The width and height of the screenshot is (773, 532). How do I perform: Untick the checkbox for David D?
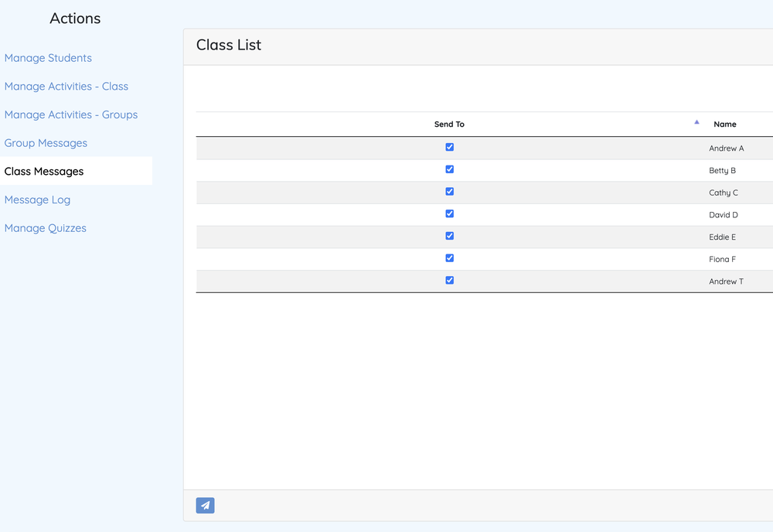coord(449,214)
